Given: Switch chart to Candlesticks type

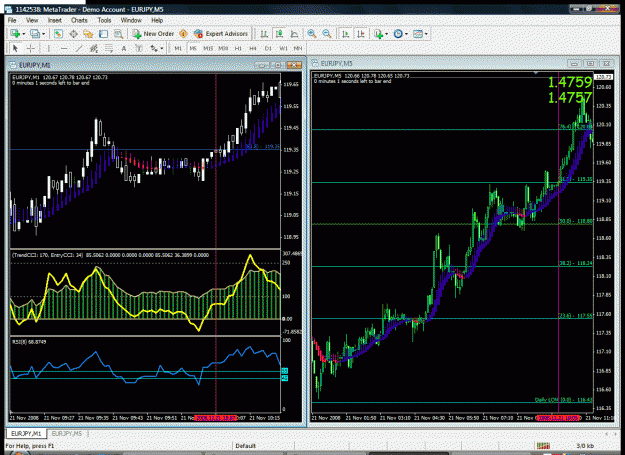Looking at the screenshot, I should (279, 34).
